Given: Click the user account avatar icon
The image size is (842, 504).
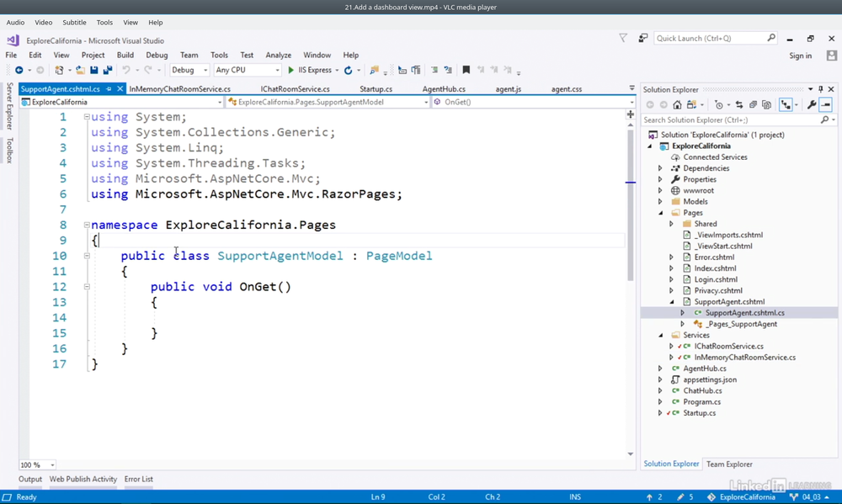Looking at the screenshot, I should pos(832,56).
